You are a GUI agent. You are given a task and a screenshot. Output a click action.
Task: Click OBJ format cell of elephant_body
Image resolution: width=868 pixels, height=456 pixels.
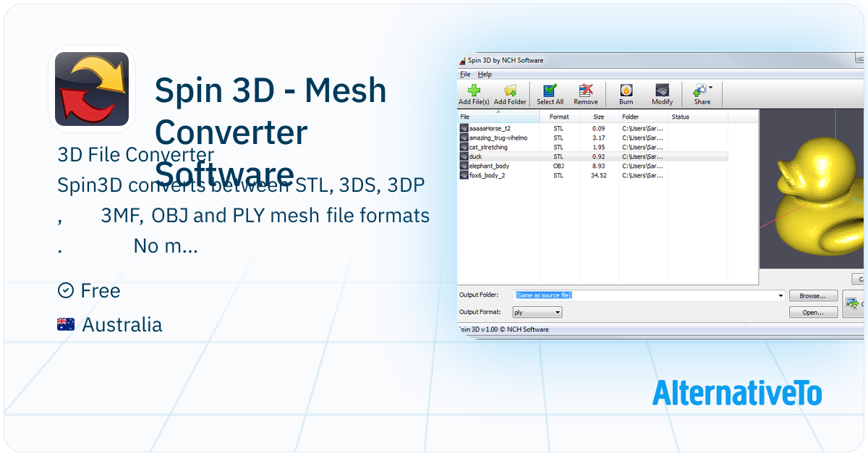[x=558, y=166]
